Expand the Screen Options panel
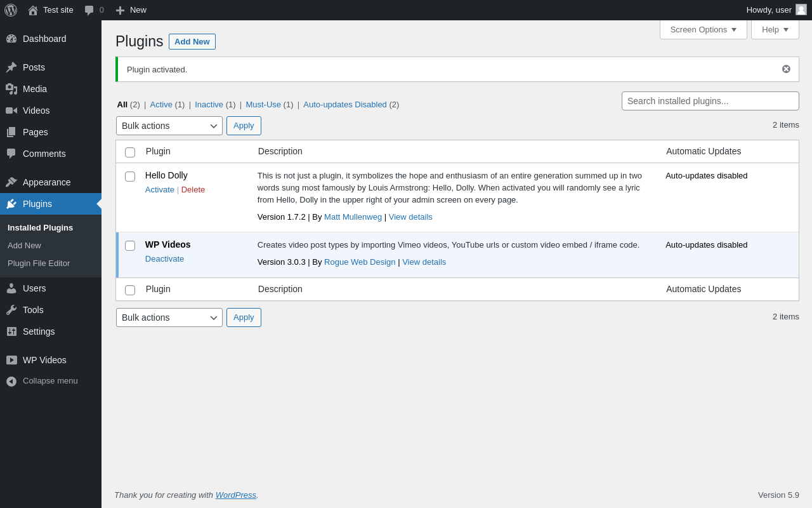812x508 pixels. 704,29
